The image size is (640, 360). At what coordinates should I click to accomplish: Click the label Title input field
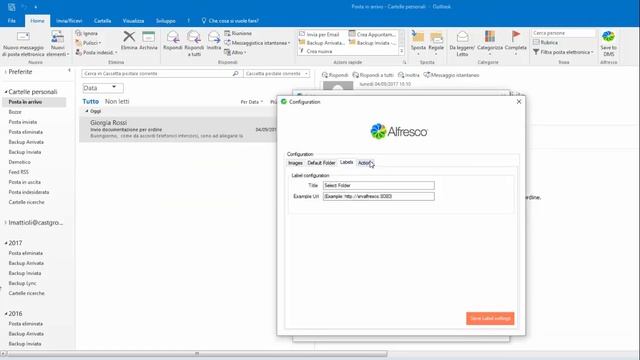(379, 185)
